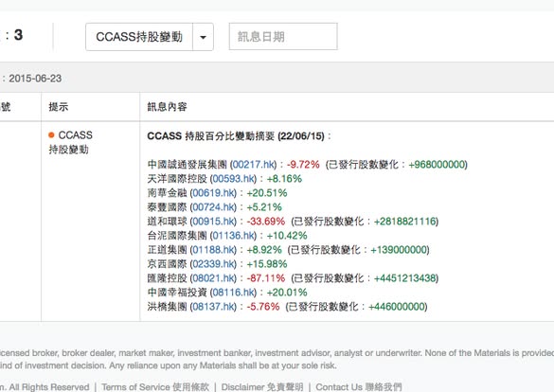554x392 pixels.
Task: Open stock link 00915.hk
Action: coord(213,222)
